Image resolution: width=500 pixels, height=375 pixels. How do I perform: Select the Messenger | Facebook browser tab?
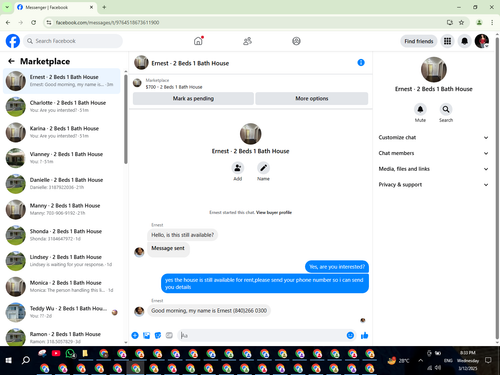pyautogui.click(x=55, y=7)
